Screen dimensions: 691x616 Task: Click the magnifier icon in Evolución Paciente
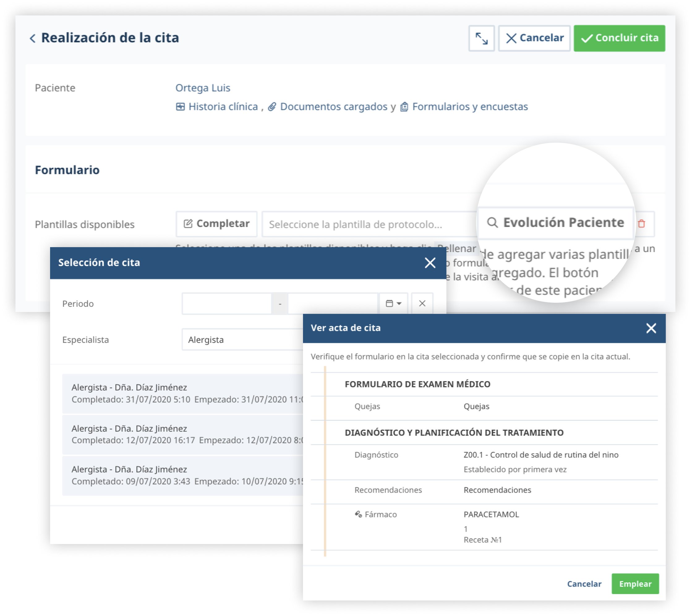pyautogui.click(x=492, y=222)
